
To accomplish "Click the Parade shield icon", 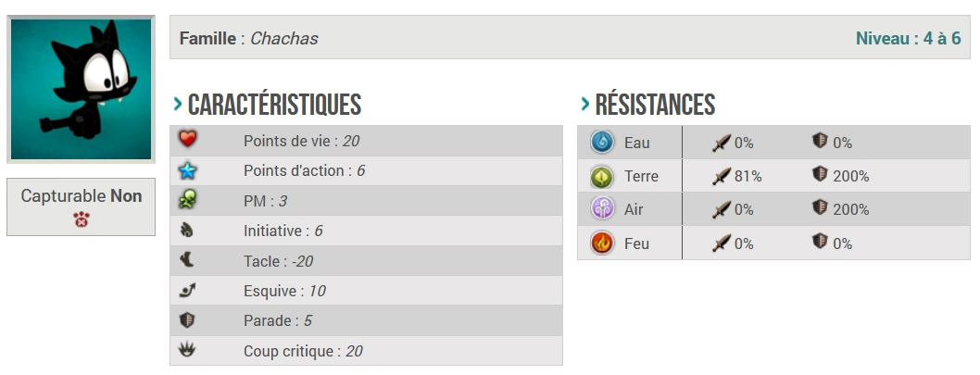I will click(188, 320).
